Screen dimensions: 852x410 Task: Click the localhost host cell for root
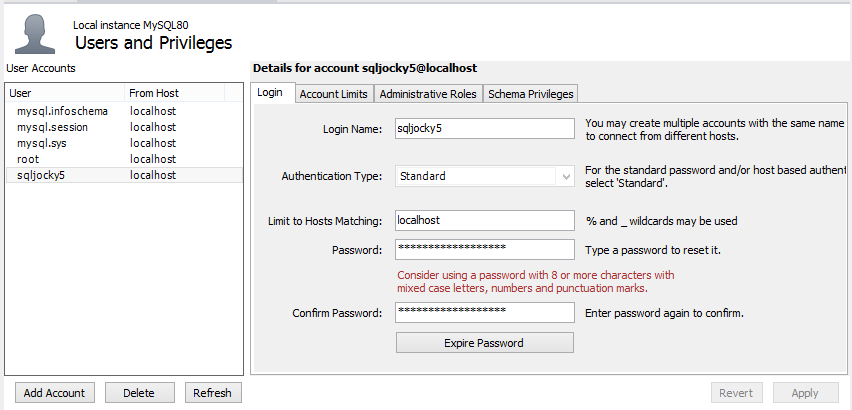[153, 159]
